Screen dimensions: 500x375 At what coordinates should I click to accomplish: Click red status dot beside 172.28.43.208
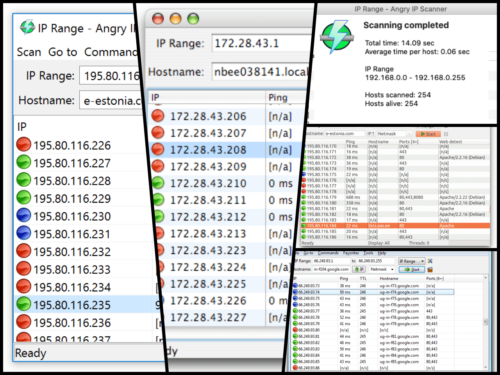pyautogui.click(x=158, y=149)
